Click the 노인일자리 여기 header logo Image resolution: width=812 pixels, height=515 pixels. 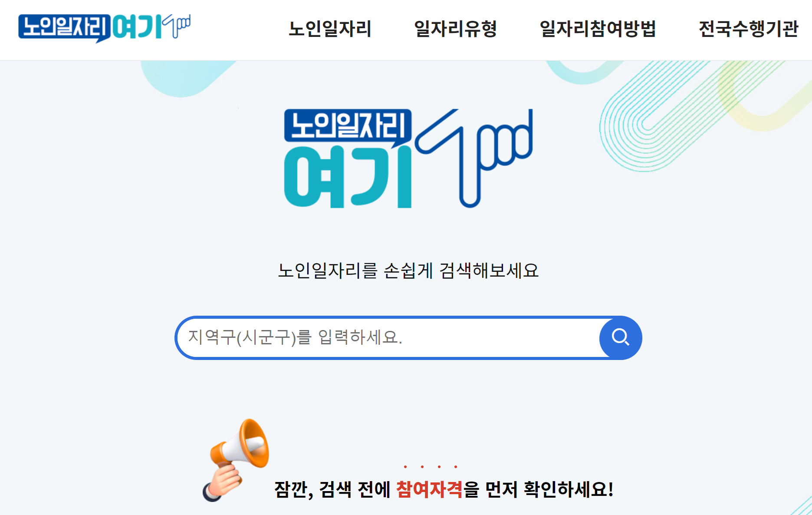104,28
